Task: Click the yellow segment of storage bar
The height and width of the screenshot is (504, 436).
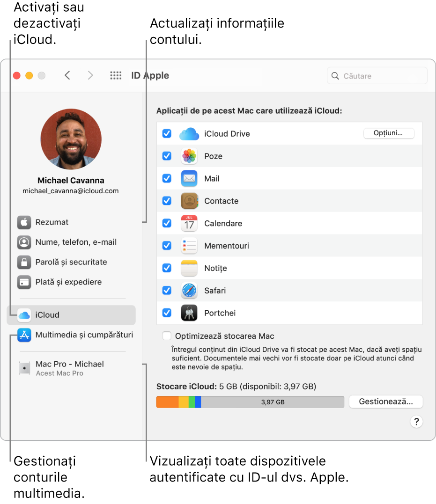Action: (184, 402)
